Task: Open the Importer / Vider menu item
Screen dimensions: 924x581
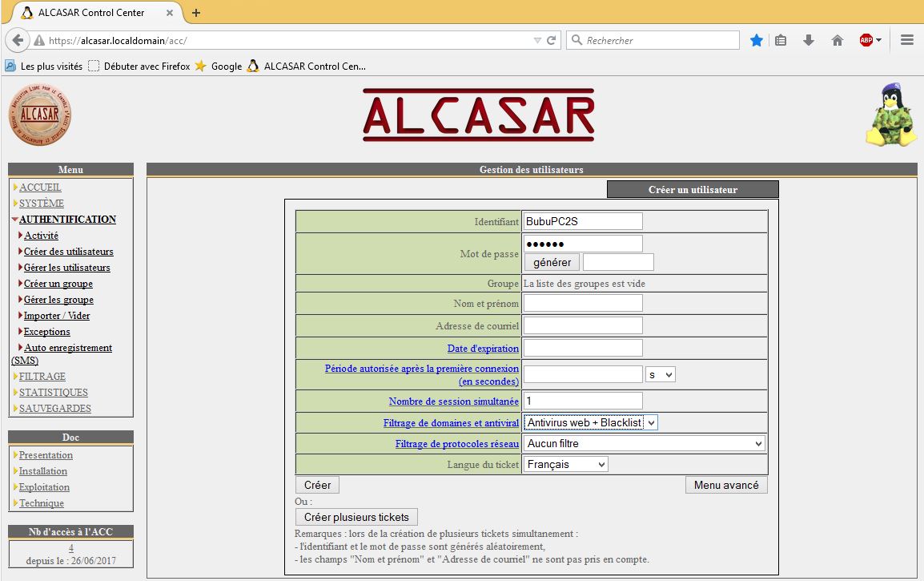Action: [x=57, y=316]
